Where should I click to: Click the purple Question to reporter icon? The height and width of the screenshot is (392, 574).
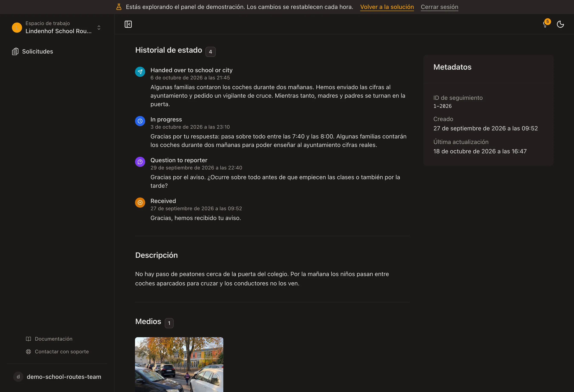pos(140,162)
